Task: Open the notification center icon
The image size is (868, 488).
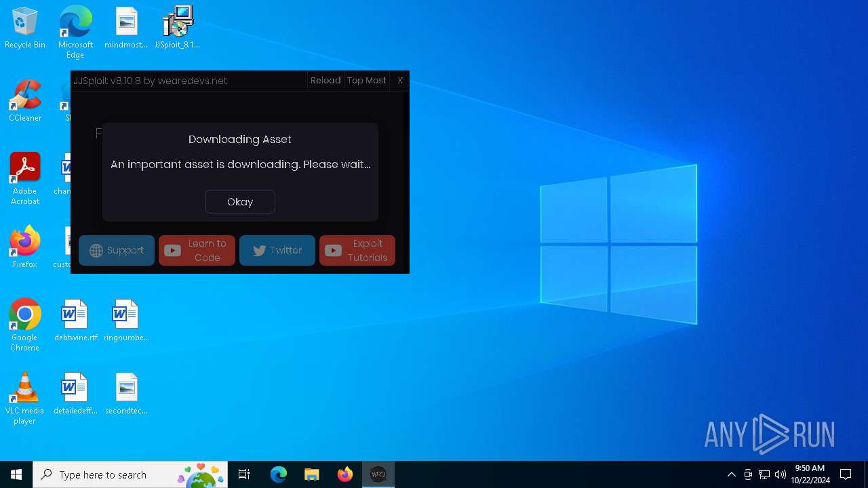Action: pyautogui.click(x=846, y=474)
